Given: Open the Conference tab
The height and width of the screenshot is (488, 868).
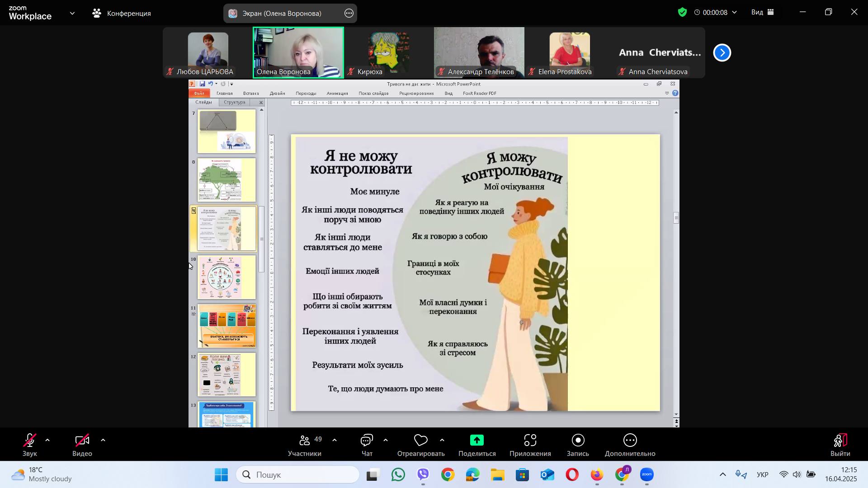Looking at the screenshot, I should 122,14.
